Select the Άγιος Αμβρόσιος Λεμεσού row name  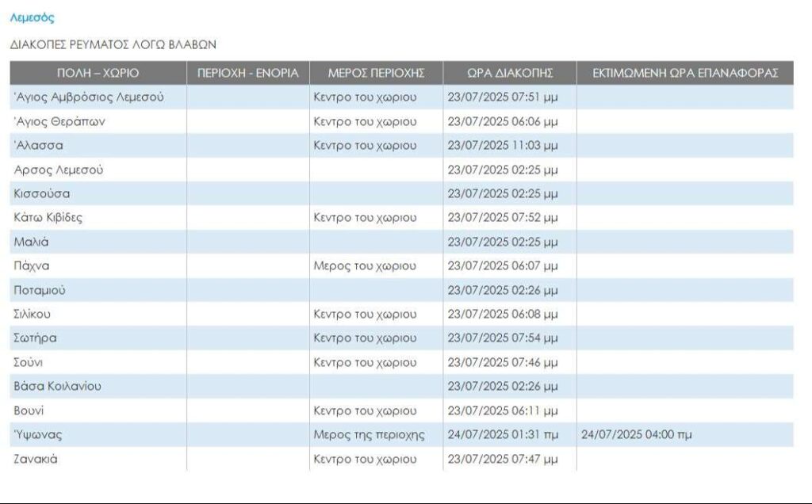[89, 97]
